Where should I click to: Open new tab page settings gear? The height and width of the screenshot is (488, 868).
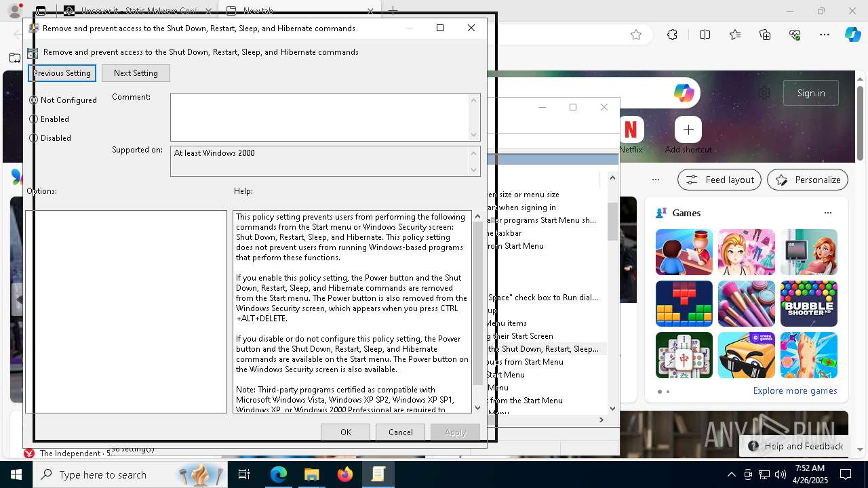[764, 93]
